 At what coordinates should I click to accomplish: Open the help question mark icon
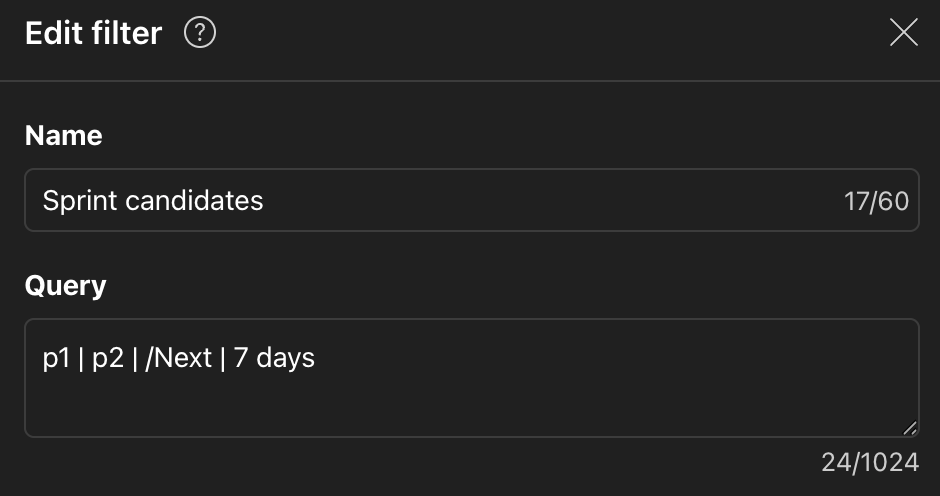pyautogui.click(x=200, y=33)
